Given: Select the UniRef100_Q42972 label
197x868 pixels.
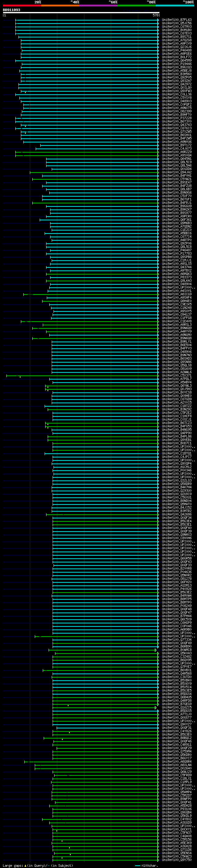Looking at the screenshot, I should pos(177,84).
